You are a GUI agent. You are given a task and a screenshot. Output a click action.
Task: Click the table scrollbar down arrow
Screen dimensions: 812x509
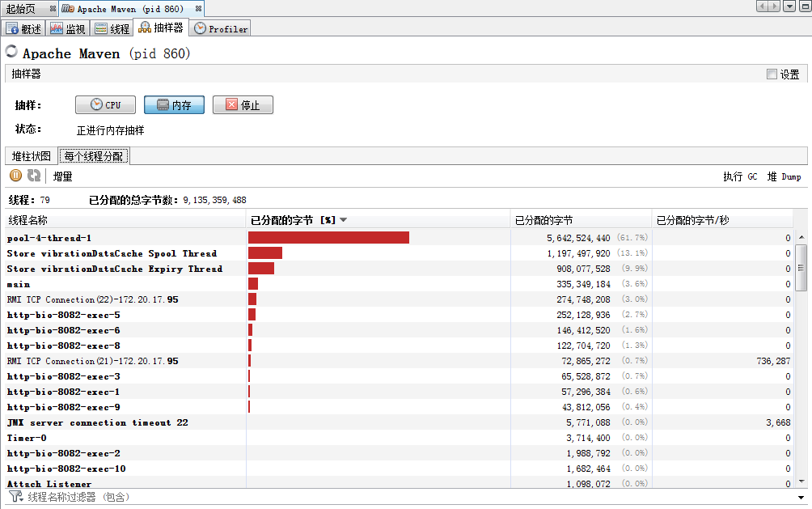point(801,481)
